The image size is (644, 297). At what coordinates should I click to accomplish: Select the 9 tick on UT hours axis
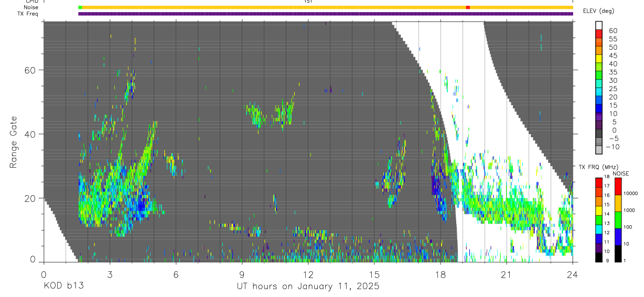(242, 274)
